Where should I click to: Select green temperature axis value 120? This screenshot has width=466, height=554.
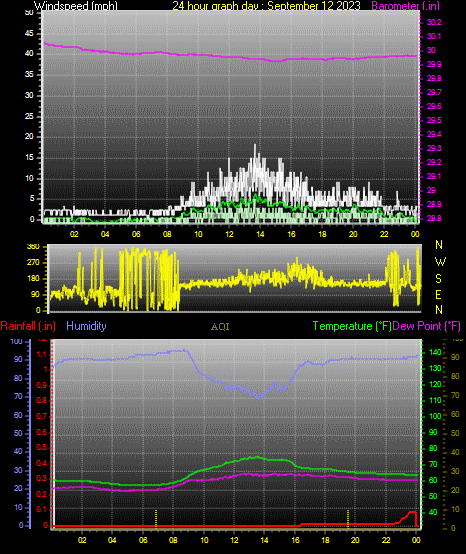[435, 384]
